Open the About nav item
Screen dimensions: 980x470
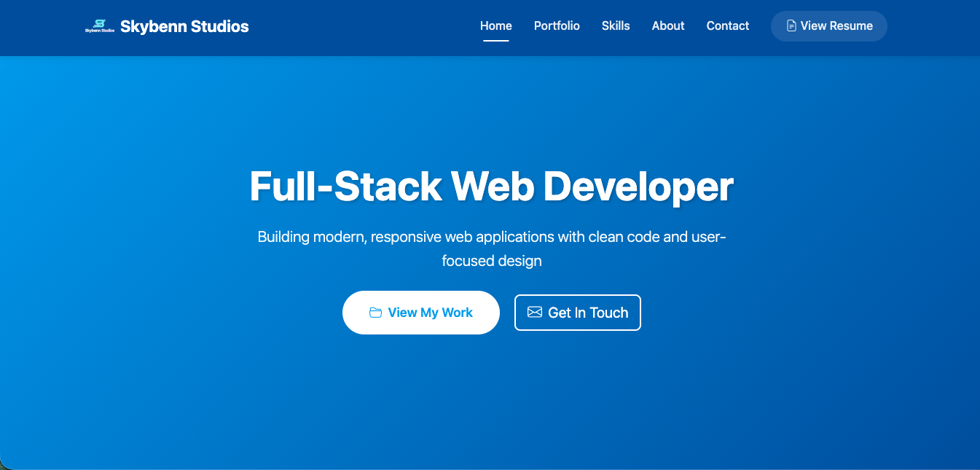(667, 25)
